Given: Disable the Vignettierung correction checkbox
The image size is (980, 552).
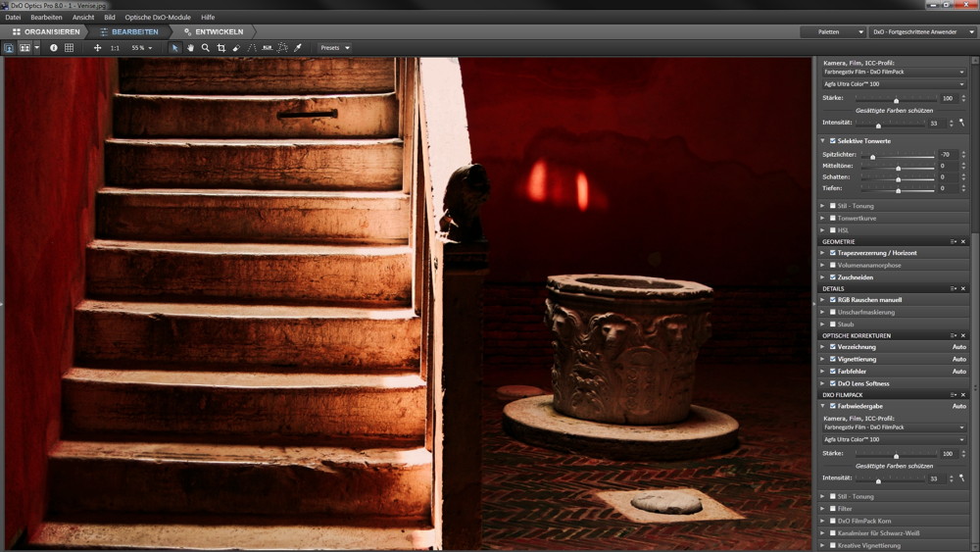Looking at the screenshot, I should pyautogui.click(x=833, y=359).
